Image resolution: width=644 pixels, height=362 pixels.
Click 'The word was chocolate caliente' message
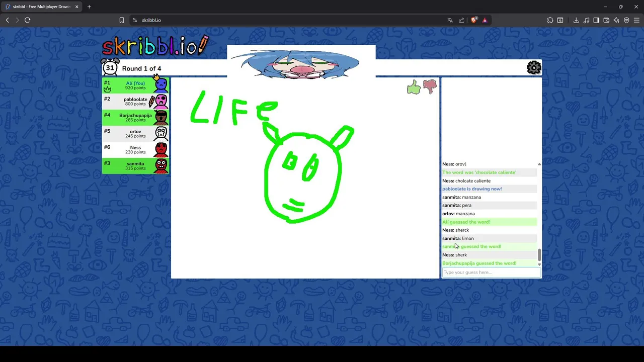pos(479,172)
